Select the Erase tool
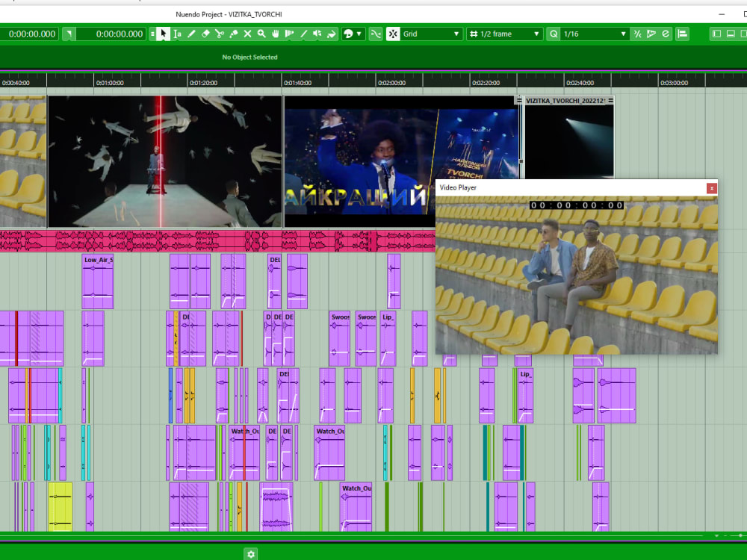This screenshot has width=747, height=560. [x=205, y=34]
